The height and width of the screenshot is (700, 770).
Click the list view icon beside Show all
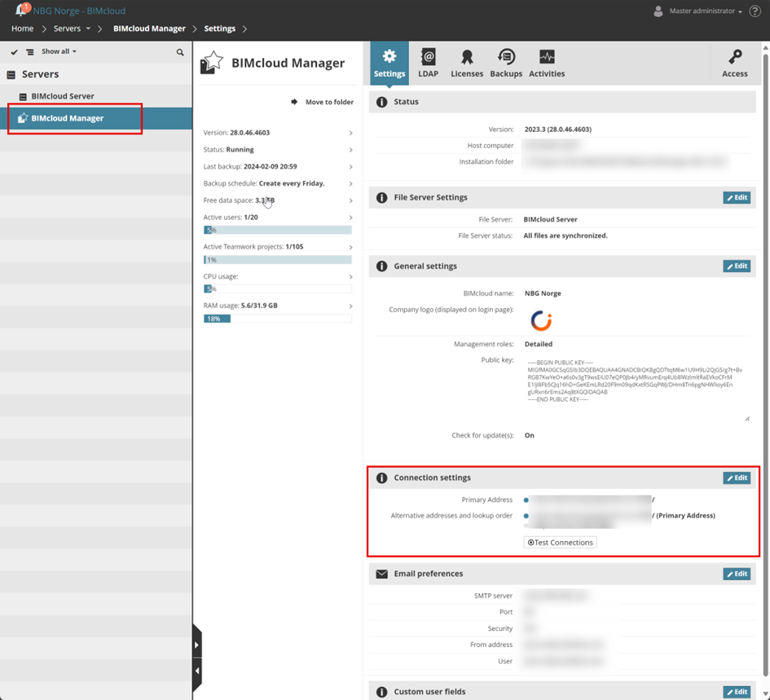click(x=30, y=51)
